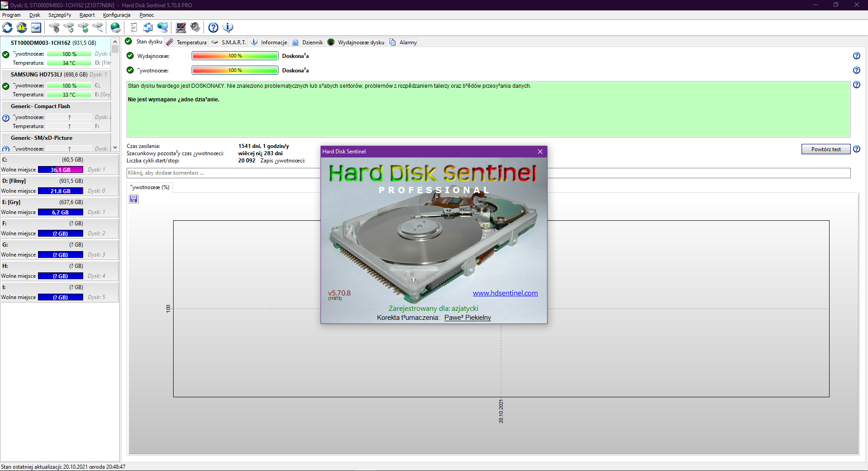868x471 pixels.
Task: Click the save icon above the chart
Action: click(x=134, y=199)
